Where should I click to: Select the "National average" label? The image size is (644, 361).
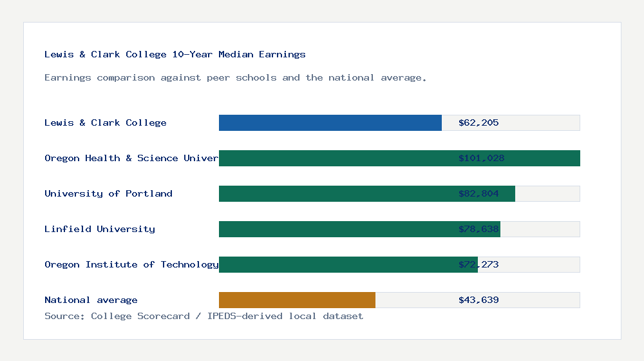point(91,300)
